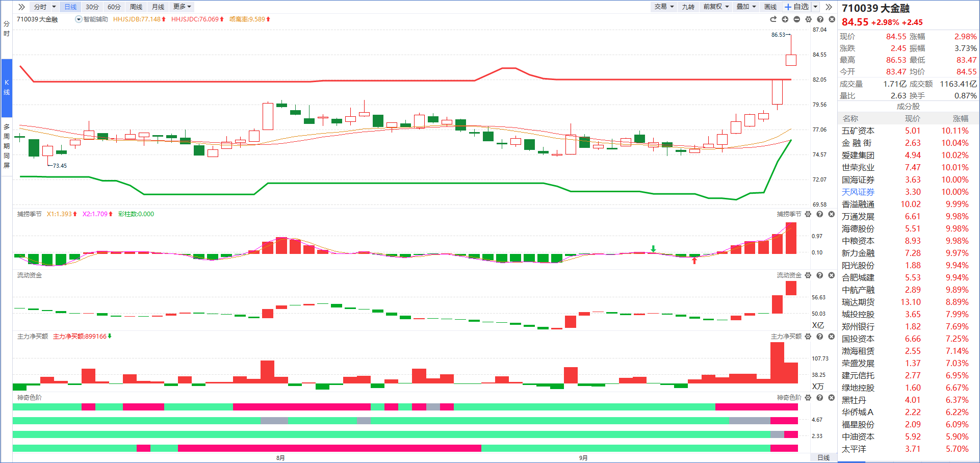Open help icon for 流动资金 indicator
This screenshot has width=980, height=463.
coord(819,275)
